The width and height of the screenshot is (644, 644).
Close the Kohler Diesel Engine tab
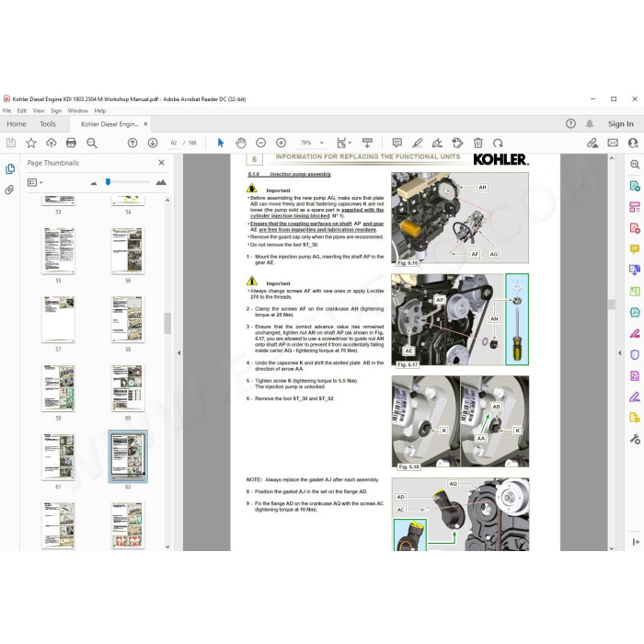point(145,124)
